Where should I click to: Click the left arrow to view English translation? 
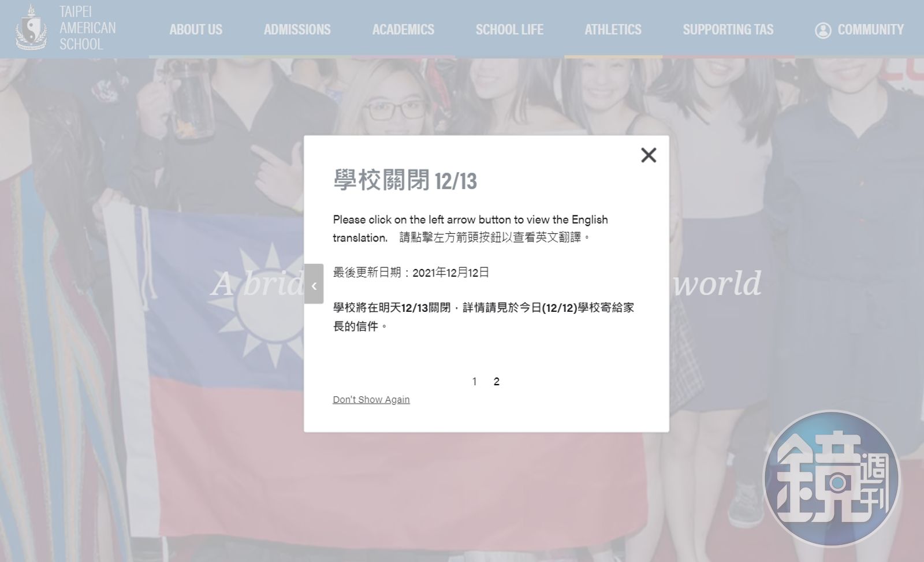click(314, 284)
